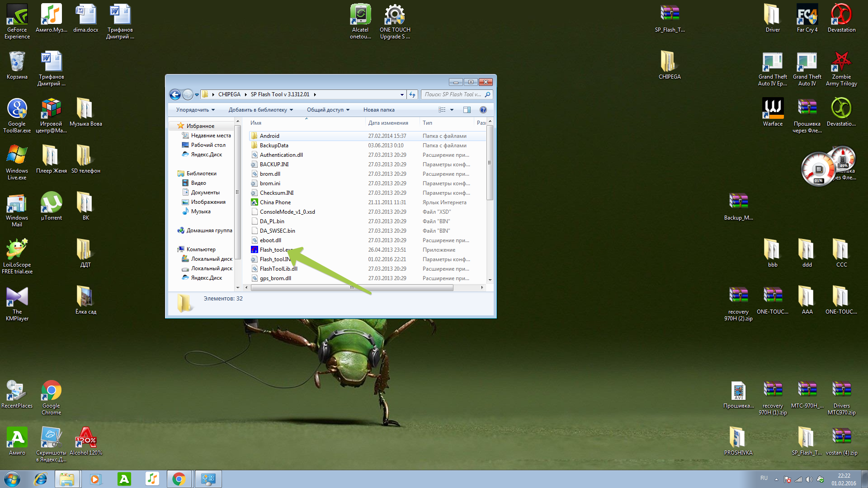Screen dimensions: 868x488
Task: Select Рабочий стол in the navigation pane
Action: click(x=208, y=145)
